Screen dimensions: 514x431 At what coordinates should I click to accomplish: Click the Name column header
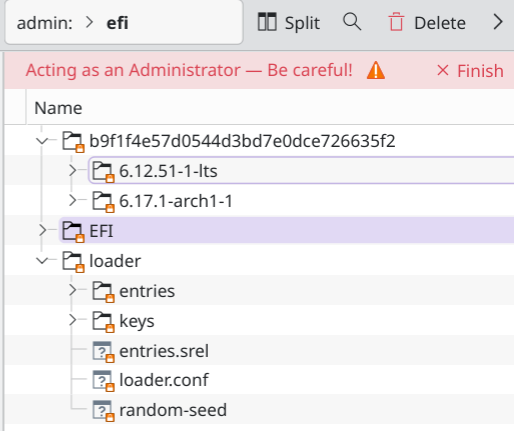tap(58, 108)
